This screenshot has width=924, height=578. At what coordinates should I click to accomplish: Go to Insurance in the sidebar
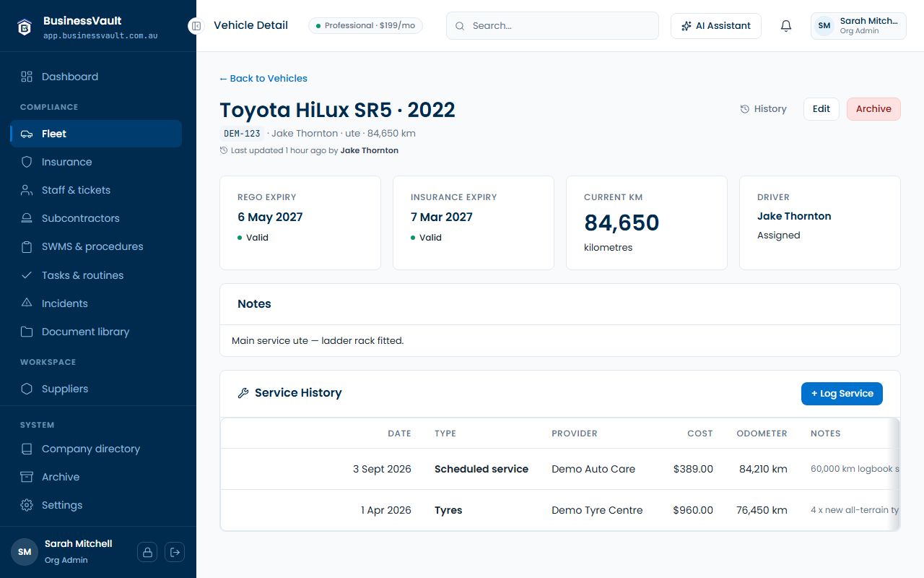[96, 162]
